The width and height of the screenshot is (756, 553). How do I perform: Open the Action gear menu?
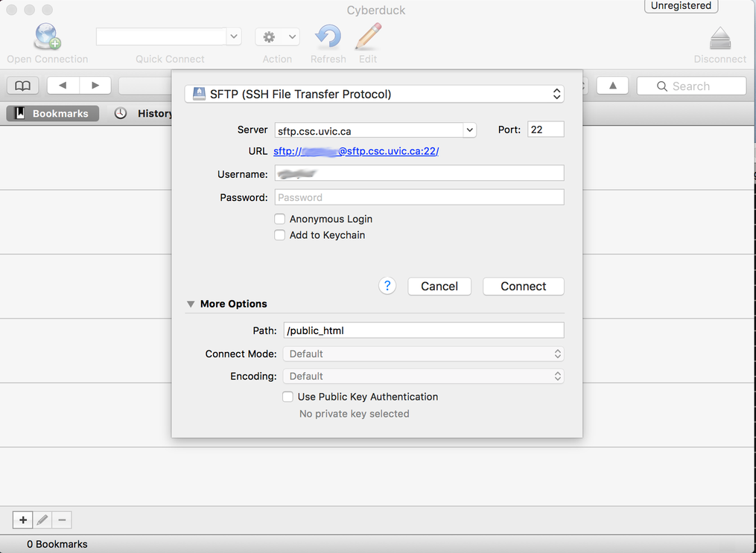(277, 36)
